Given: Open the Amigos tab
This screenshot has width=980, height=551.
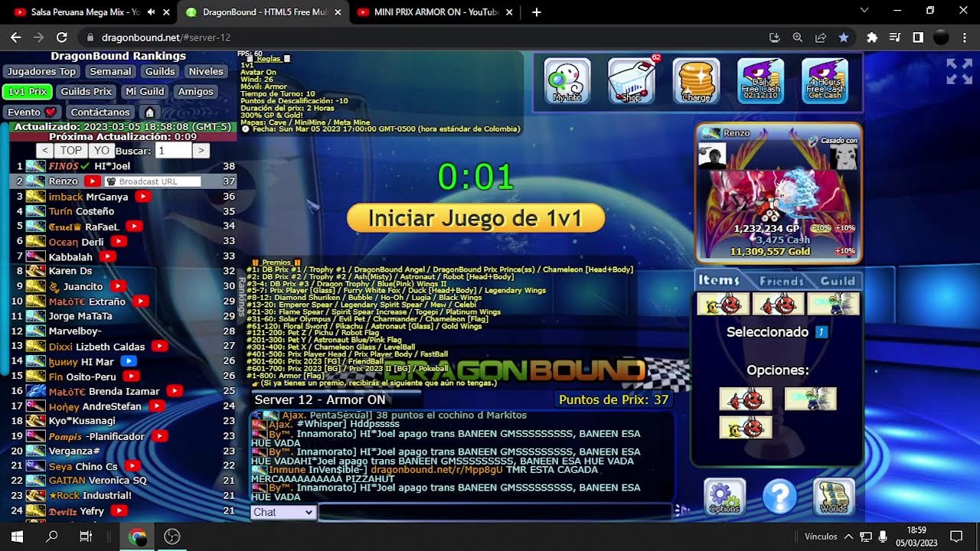Looking at the screenshot, I should (x=195, y=91).
